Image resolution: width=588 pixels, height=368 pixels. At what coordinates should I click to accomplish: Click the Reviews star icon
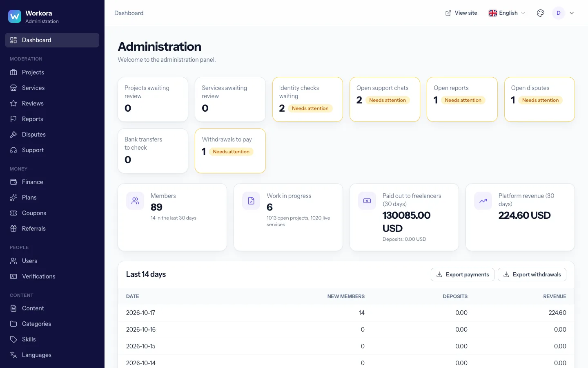tap(13, 103)
